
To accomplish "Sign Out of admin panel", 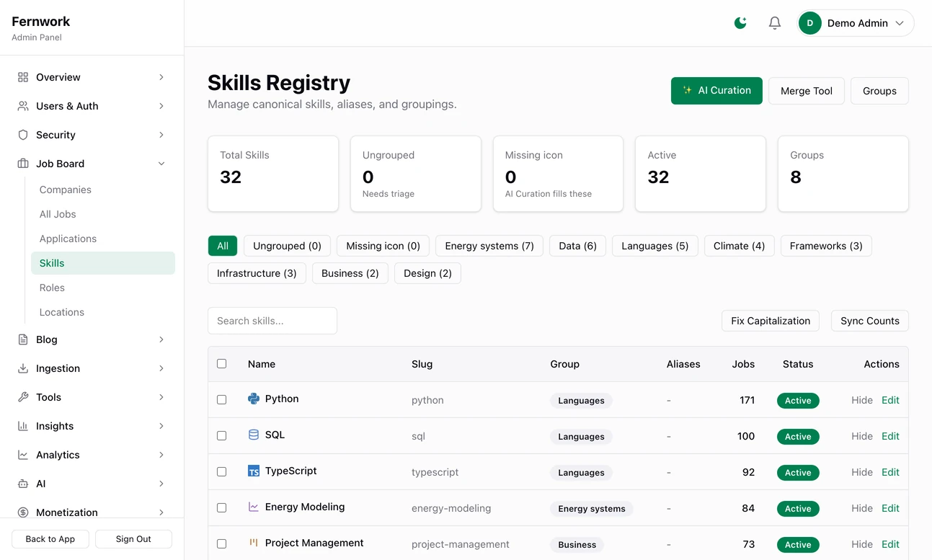I will click(133, 539).
